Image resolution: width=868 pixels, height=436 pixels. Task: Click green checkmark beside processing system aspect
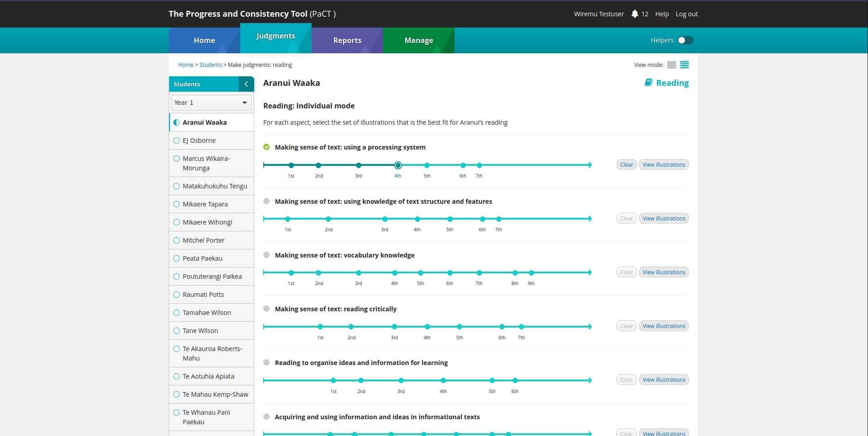[x=266, y=147]
